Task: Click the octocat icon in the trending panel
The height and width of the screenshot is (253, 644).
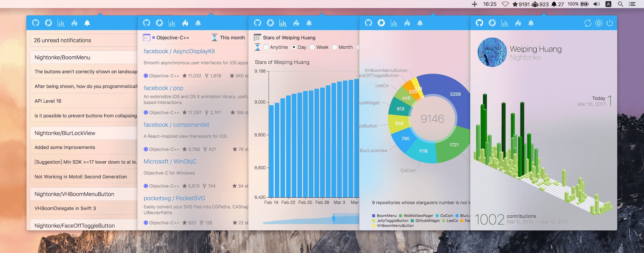Action: (147, 23)
